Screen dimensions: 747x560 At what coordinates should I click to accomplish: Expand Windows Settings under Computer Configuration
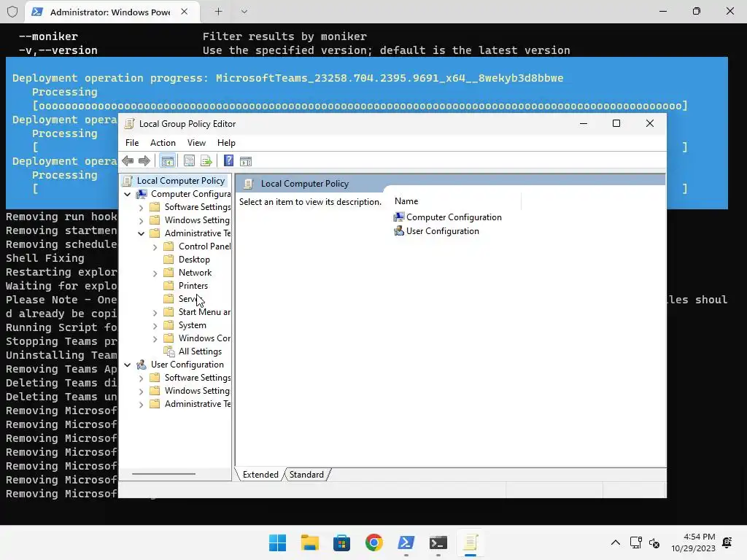point(141,220)
